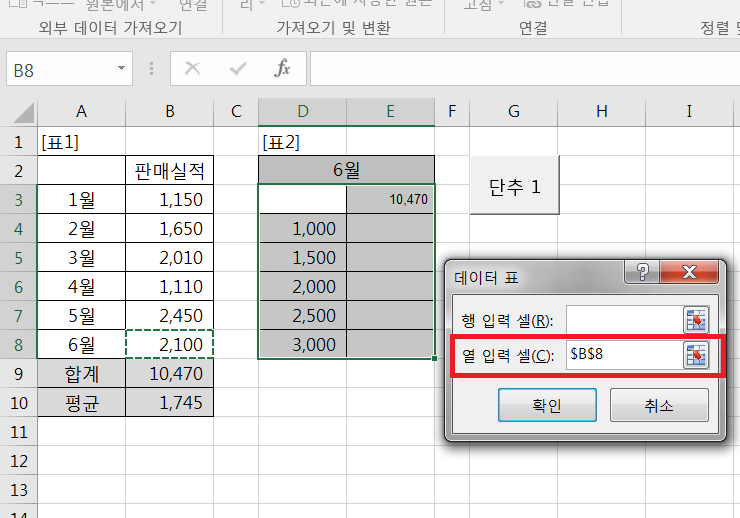Select the cell containing 합계

(81, 374)
